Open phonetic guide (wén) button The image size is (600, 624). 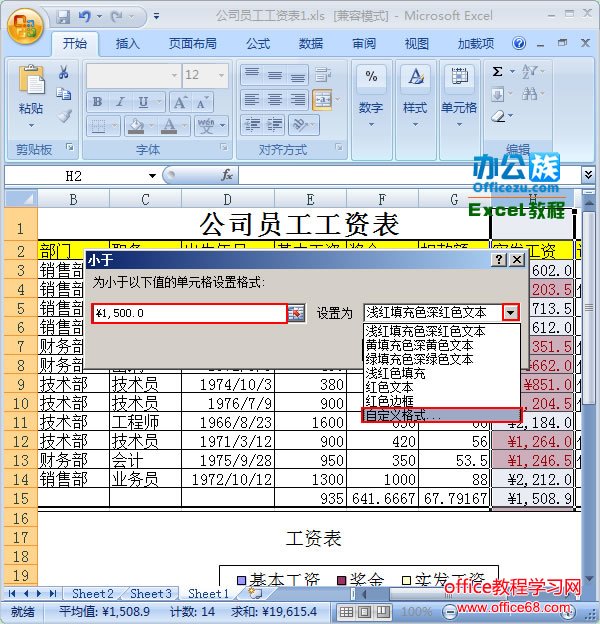[206, 126]
